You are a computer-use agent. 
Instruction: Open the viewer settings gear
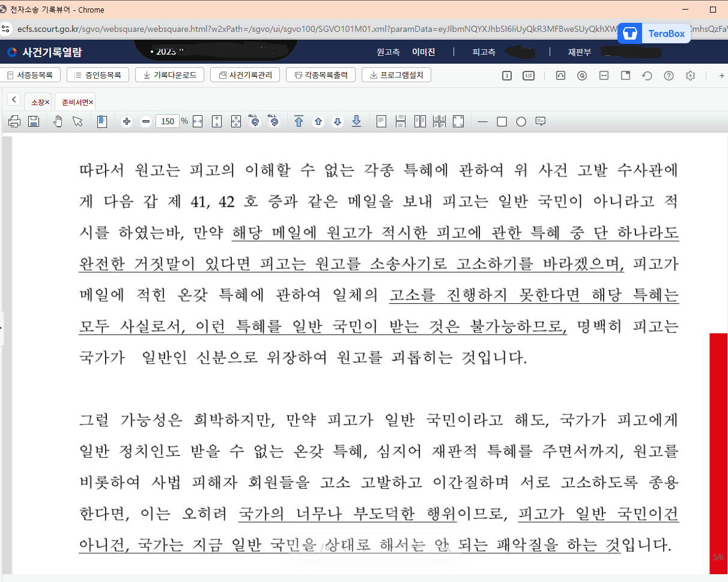pyautogui.click(x=690, y=76)
